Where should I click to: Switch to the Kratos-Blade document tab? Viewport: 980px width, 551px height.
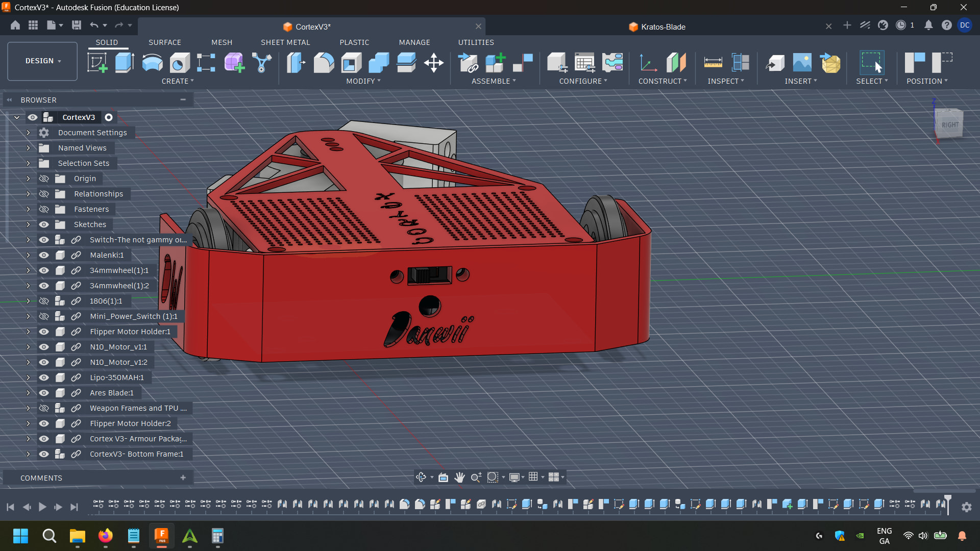(x=663, y=27)
